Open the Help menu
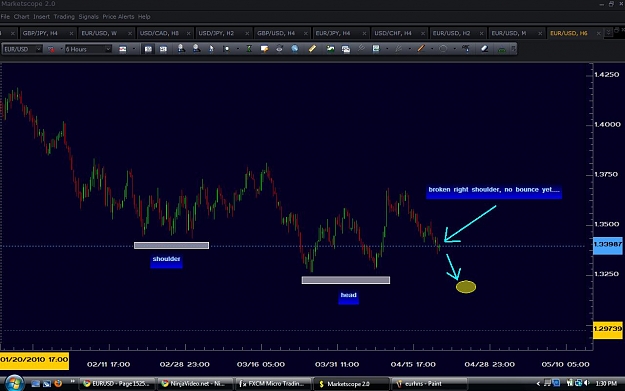Viewport: 625px width, 391px height. 144,17
